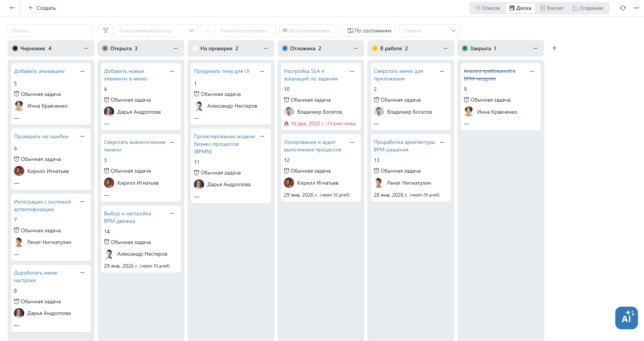The image size is (644, 341).
Task: Click the Поиск search field
Action: 50,31
